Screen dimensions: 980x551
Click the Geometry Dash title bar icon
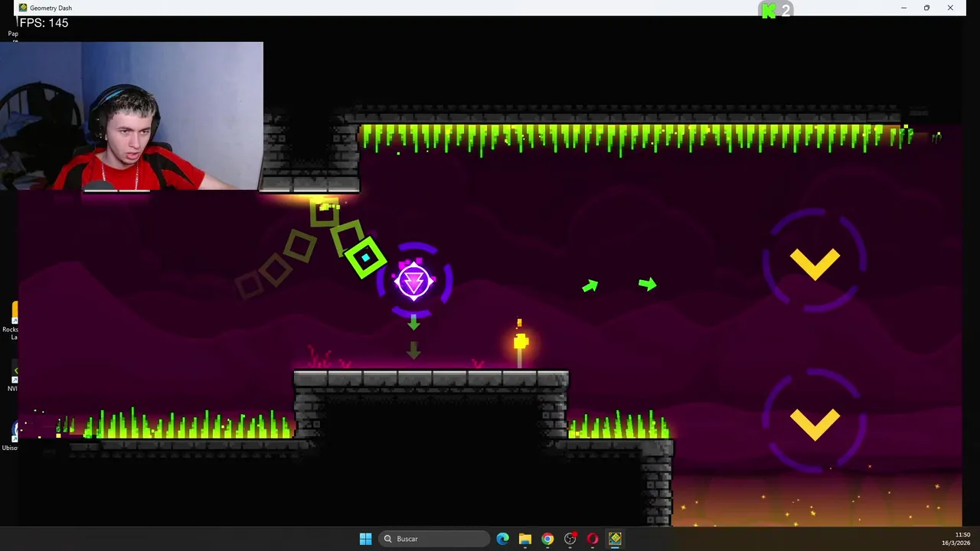click(23, 8)
